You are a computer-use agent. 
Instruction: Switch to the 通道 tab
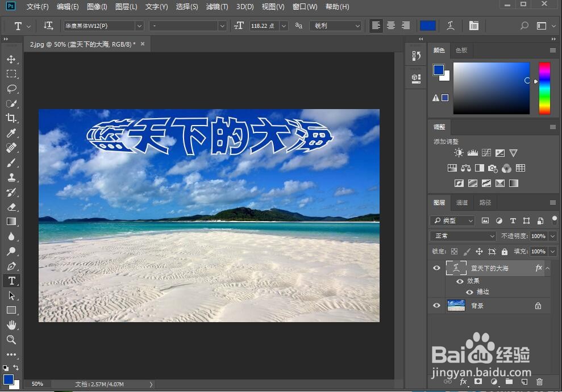tap(461, 202)
